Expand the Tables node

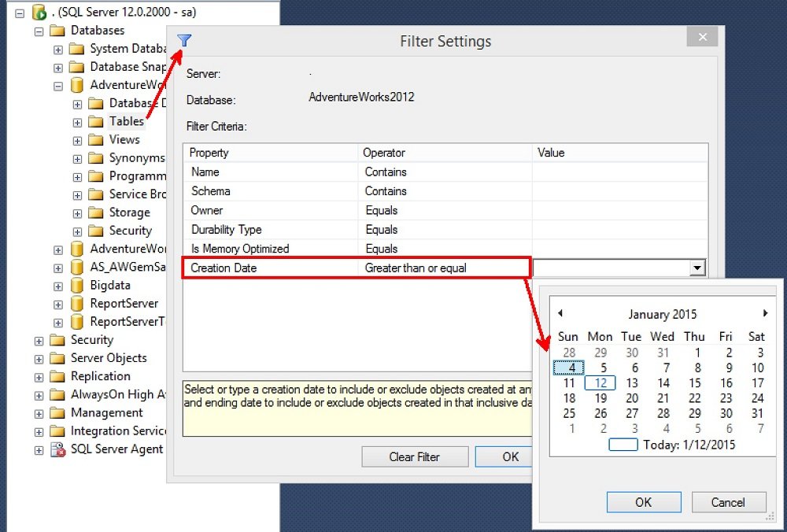(77, 123)
